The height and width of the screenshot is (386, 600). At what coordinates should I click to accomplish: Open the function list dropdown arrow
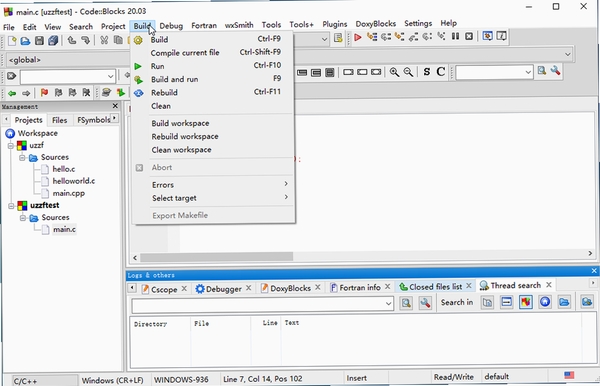[567, 54]
